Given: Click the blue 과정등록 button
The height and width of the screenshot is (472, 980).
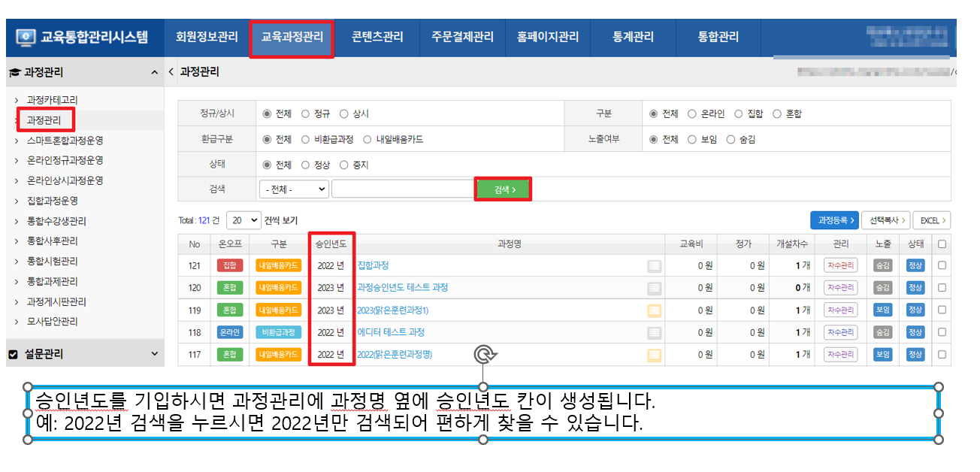Looking at the screenshot, I should [833, 220].
